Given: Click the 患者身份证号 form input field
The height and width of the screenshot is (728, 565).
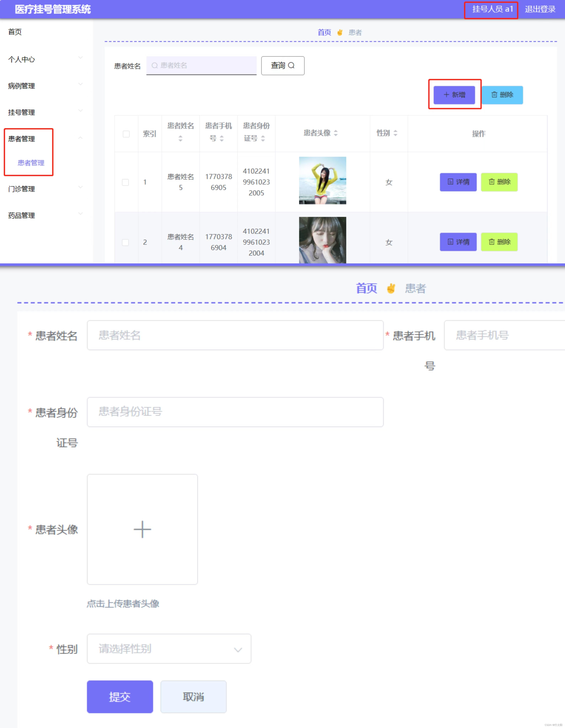Looking at the screenshot, I should click(x=235, y=412).
